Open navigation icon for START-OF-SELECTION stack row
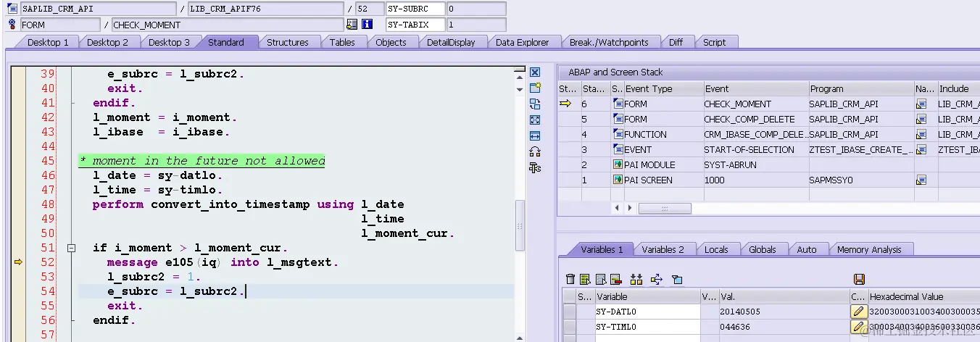Image resolution: width=980 pixels, height=342 pixels. click(921, 149)
